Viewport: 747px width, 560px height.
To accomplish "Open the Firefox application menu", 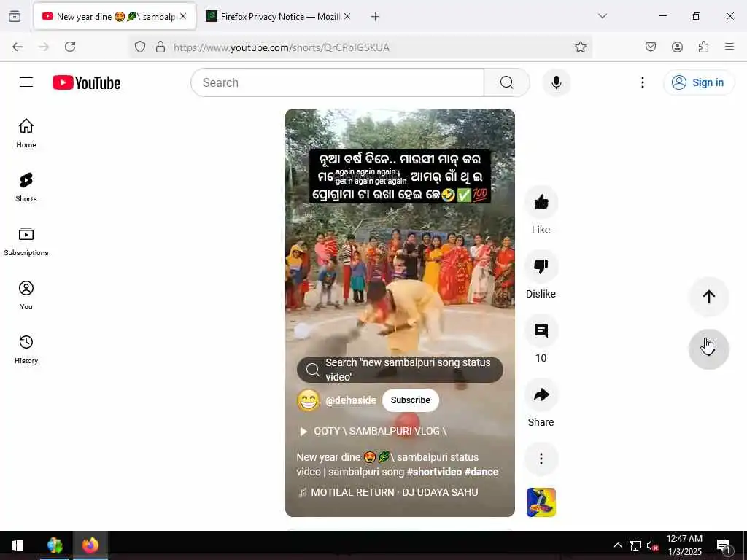I will click(x=729, y=47).
